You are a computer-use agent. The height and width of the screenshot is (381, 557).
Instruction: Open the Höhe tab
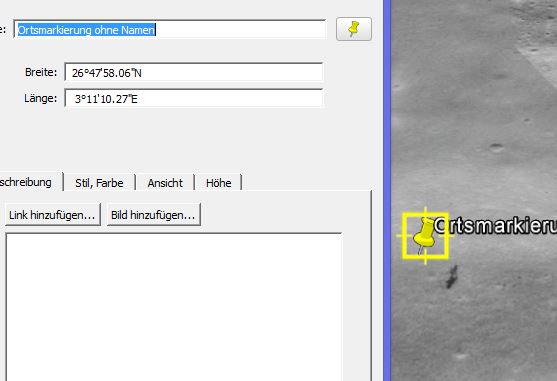[x=218, y=183]
